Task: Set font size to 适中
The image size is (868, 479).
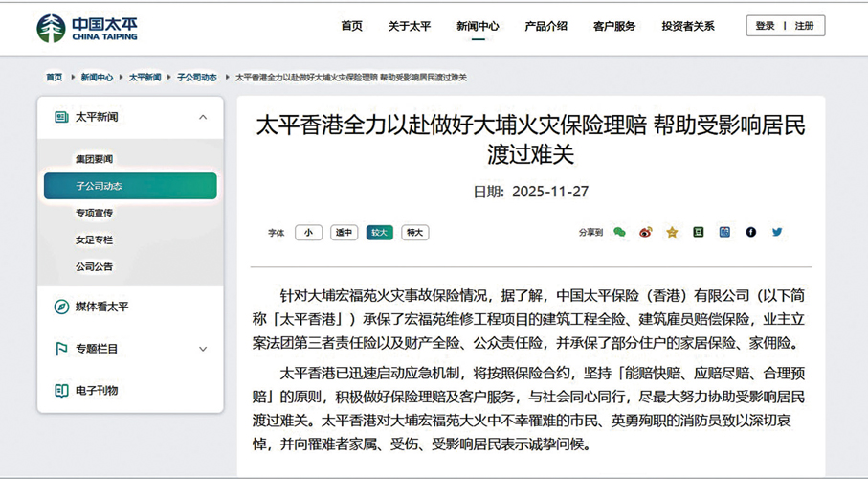Action: point(344,233)
